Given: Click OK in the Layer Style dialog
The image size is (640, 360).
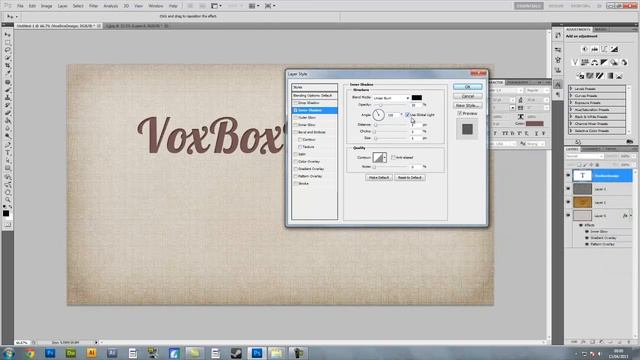Looking at the screenshot, I should pos(468,87).
